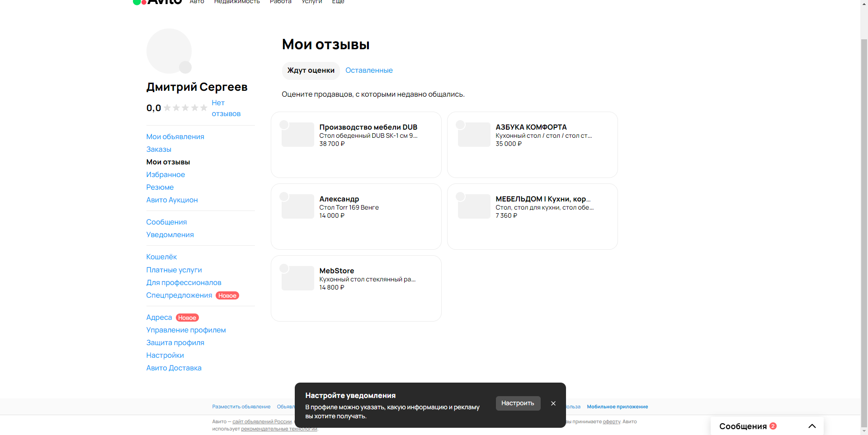The image size is (868, 435).
Task: Open Заказы in the sidebar
Action: point(159,149)
